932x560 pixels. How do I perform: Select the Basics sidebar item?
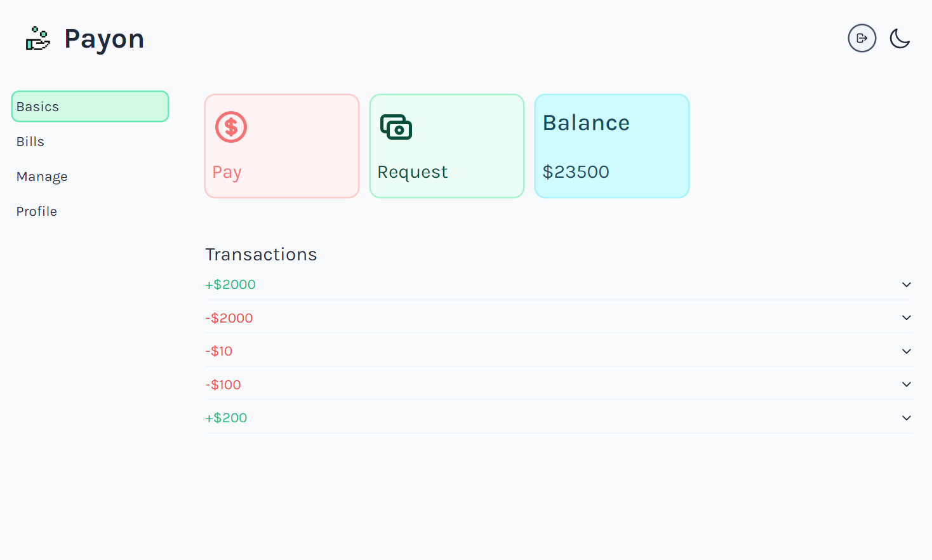90,107
